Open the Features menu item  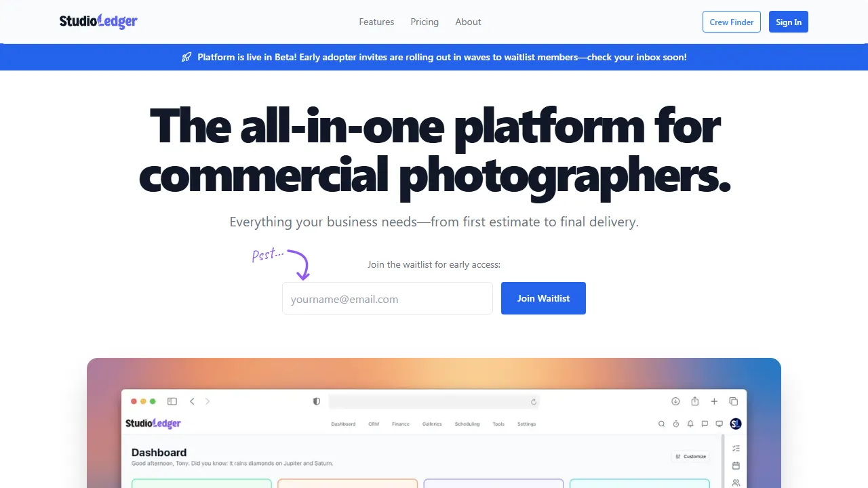(x=376, y=22)
